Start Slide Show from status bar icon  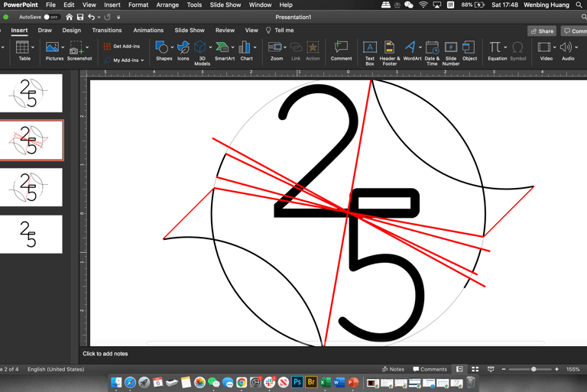pos(491,369)
